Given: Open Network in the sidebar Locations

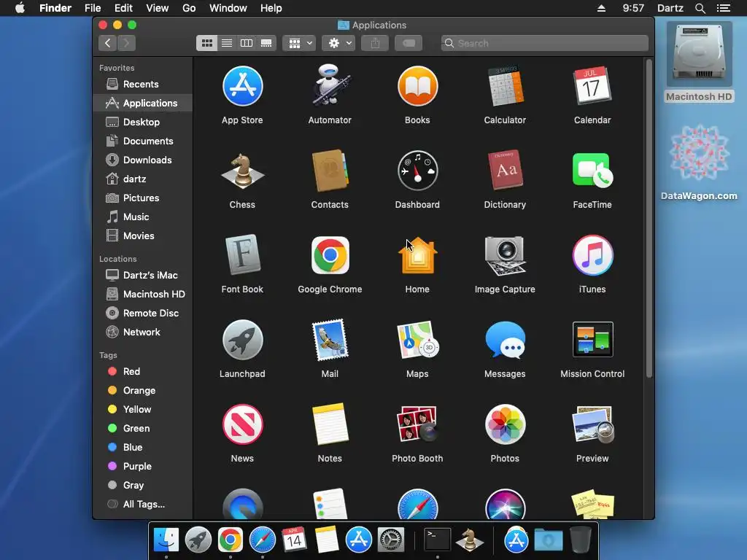Looking at the screenshot, I should point(143,332).
